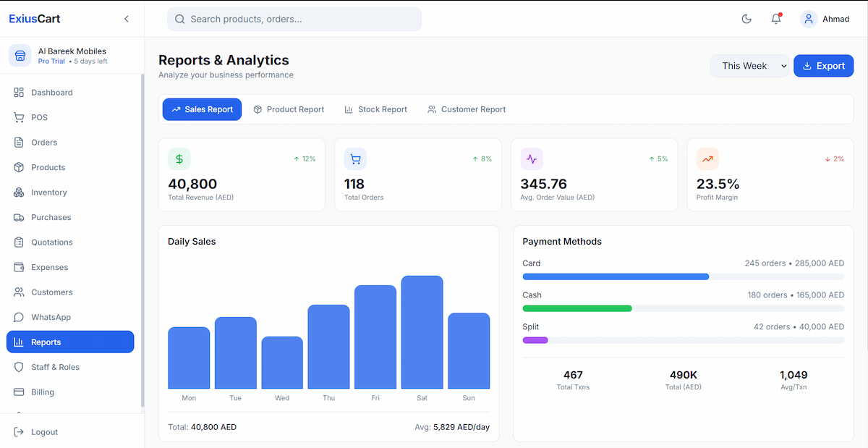Viewport: 868px width, 448px height.
Task: Click the purple pulse Avg. Order Value icon
Action: pyautogui.click(x=532, y=159)
